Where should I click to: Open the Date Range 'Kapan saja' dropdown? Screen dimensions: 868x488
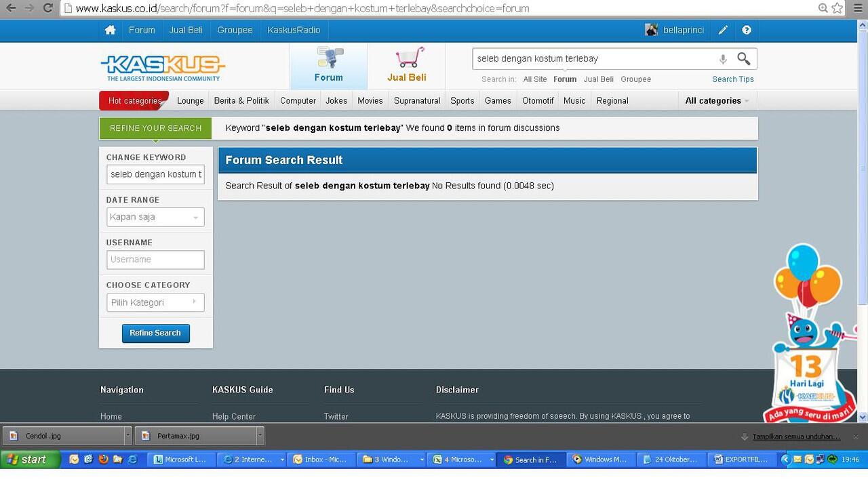pyautogui.click(x=155, y=217)
